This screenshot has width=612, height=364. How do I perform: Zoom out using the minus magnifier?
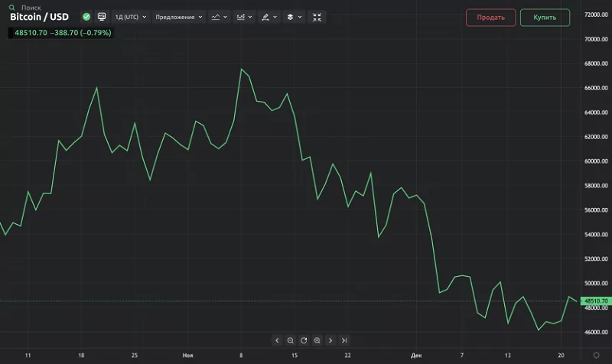pyautogui.click(x=291, y=340)
